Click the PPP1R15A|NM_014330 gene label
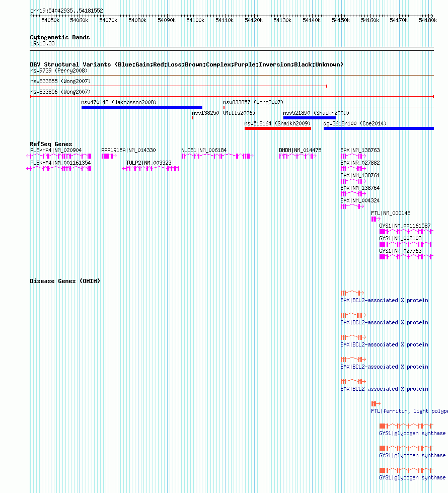Viewport: 448px width, 493px height. [128, 150]
